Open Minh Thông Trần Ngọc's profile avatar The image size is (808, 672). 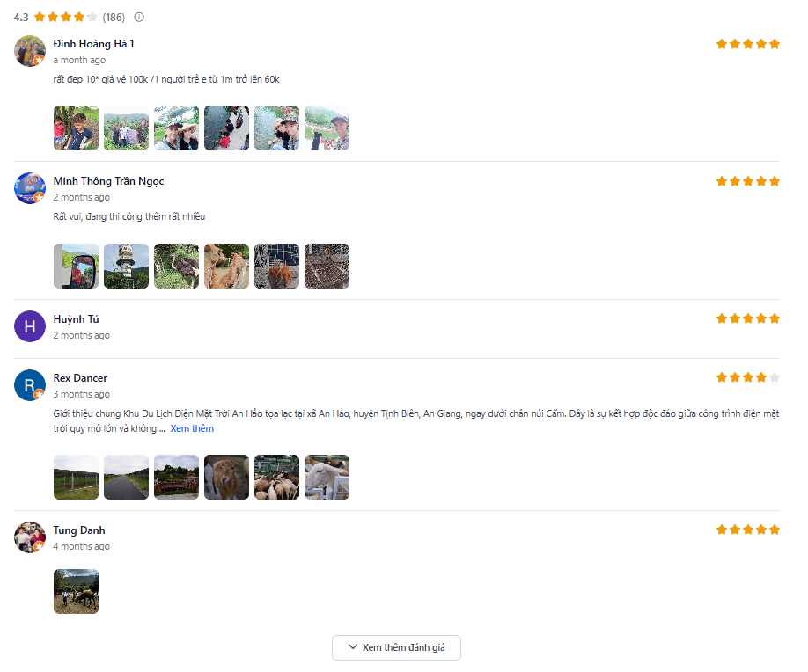point(30,188)
